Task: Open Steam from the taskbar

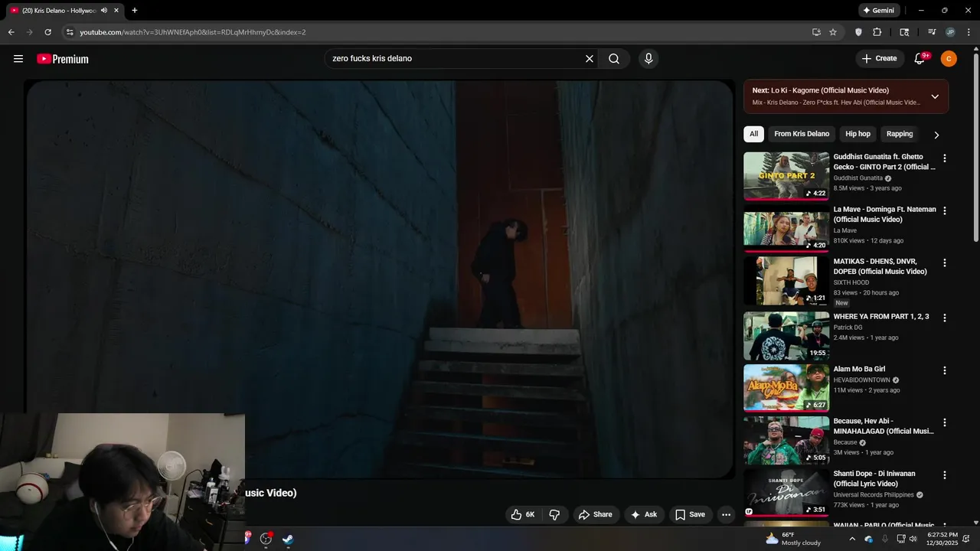Action: 288,539
